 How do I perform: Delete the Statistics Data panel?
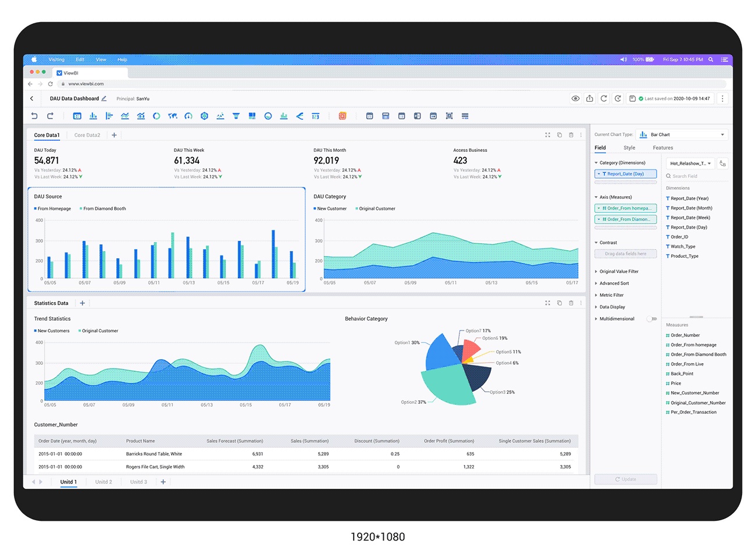571,303
